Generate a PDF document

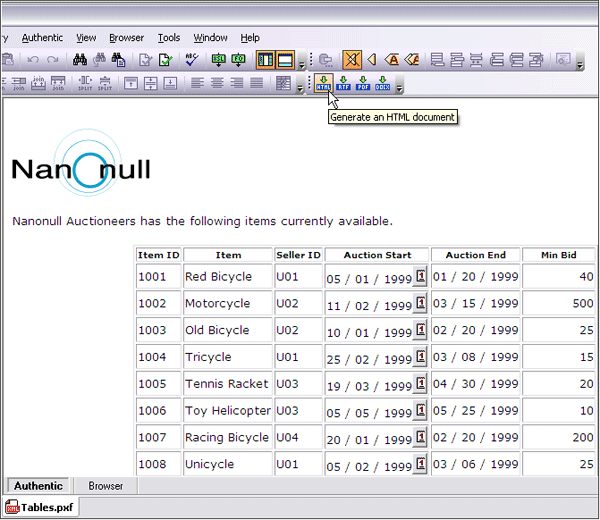tap(362, 84)
